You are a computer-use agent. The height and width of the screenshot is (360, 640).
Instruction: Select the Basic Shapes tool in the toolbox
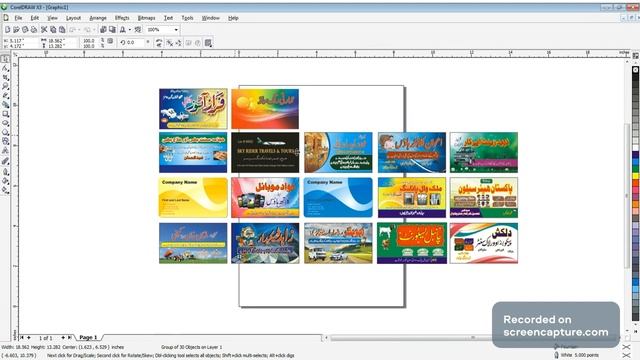5,141
